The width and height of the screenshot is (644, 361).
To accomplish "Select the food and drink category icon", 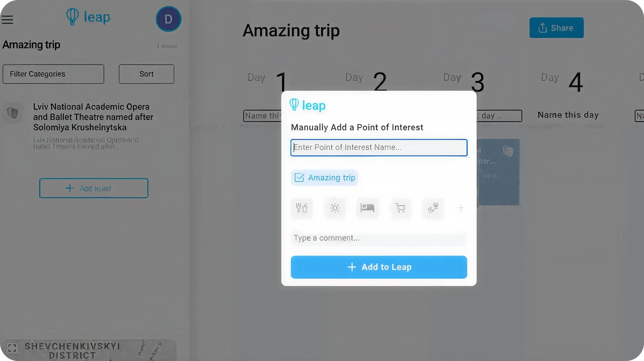I will (x=302, y=208).
